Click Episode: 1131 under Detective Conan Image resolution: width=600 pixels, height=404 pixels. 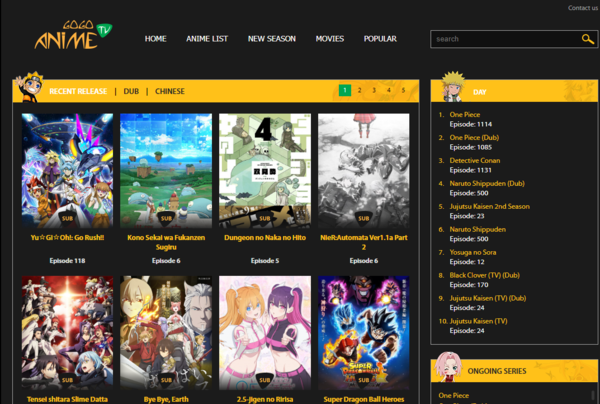[470, 170]
